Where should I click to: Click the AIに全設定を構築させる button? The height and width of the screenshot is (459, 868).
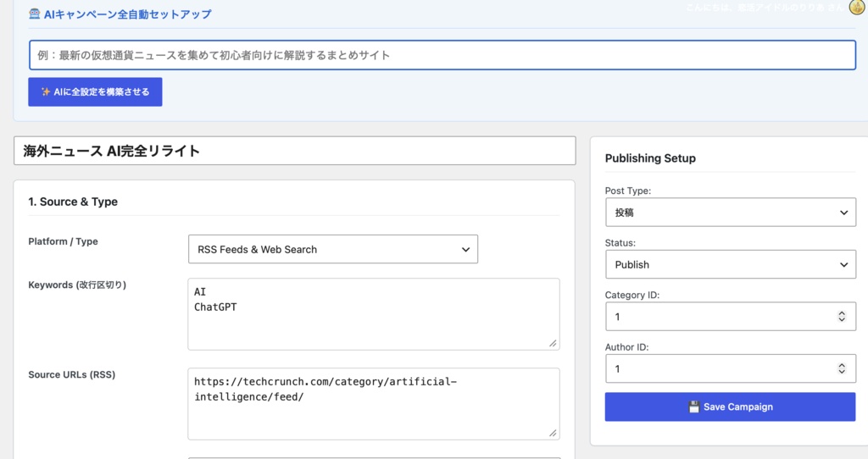(95, 91)
